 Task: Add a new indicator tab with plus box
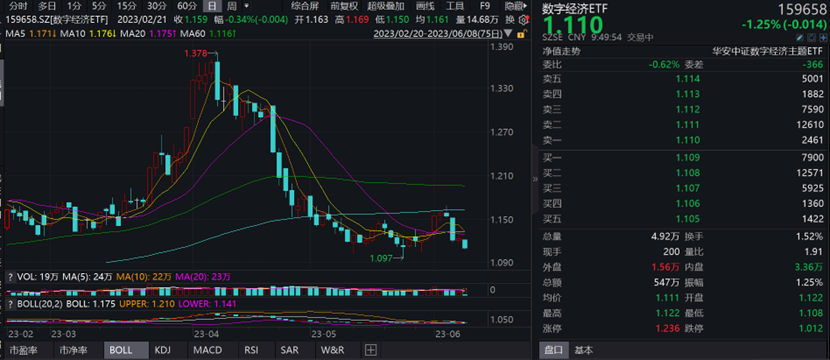(371, 350)
